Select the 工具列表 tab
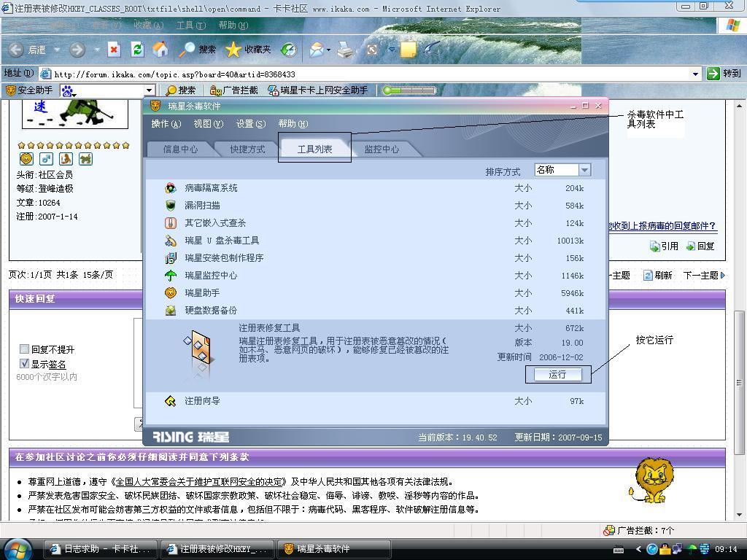The image size is (747, 560). click(314, 149)
